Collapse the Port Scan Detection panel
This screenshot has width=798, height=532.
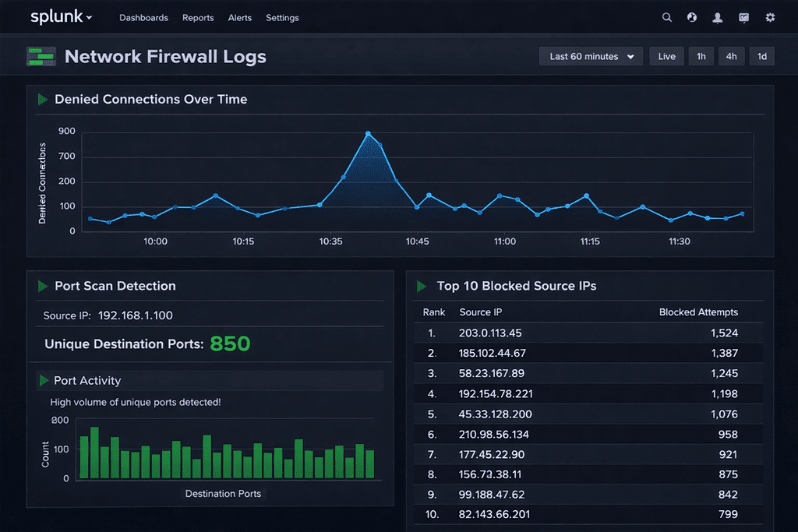[42, 286]
